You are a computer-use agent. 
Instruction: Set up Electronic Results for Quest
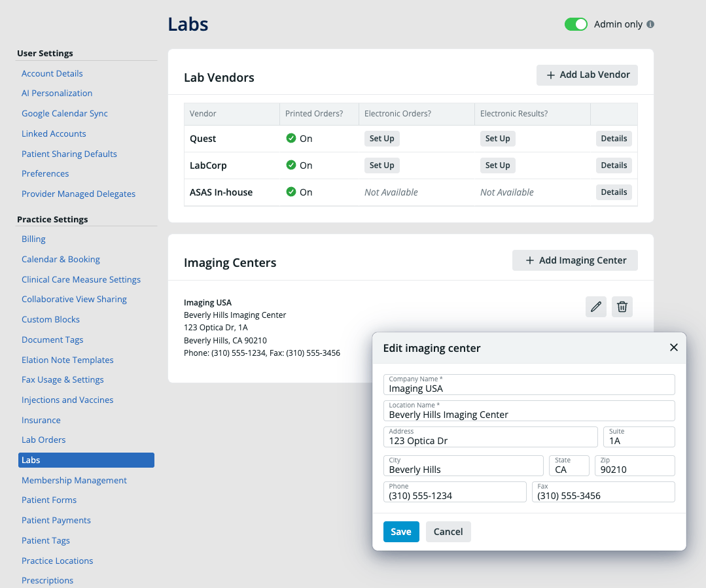click(497, 139)
